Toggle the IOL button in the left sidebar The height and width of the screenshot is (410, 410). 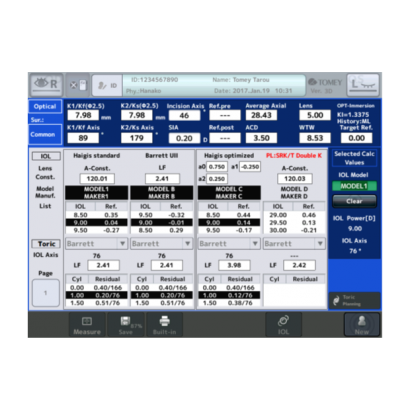tap(46, 156)
